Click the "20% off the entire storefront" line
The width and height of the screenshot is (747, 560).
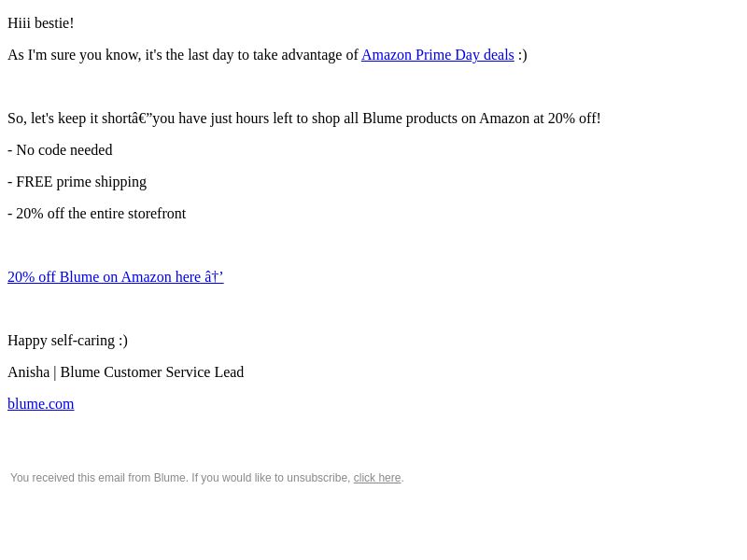click(97, 214)
